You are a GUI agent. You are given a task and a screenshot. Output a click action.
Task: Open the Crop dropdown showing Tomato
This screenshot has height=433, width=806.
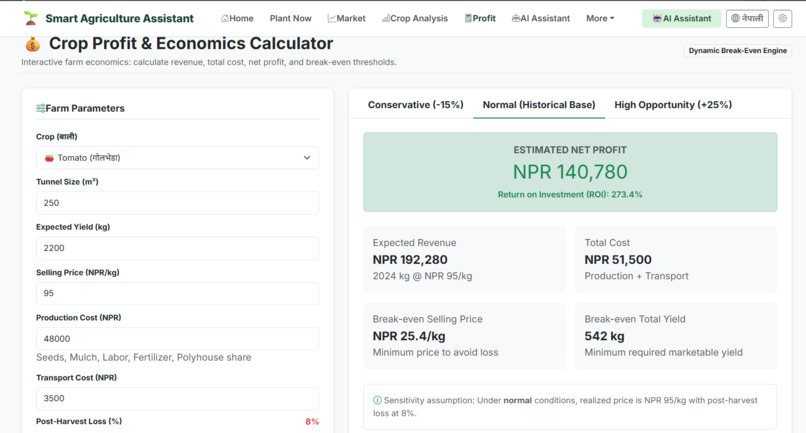pos(177,158)
